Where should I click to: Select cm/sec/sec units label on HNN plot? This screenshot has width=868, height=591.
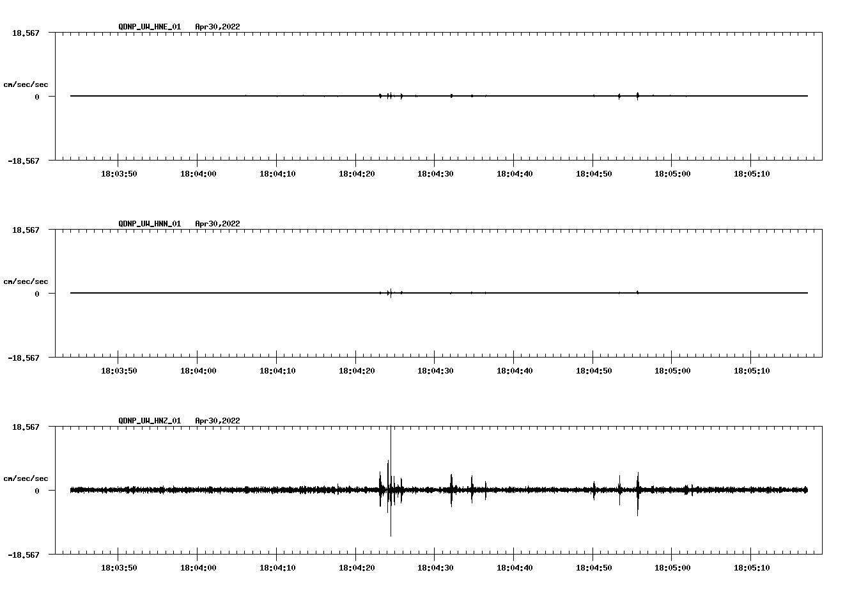click(x=26, y=281)
